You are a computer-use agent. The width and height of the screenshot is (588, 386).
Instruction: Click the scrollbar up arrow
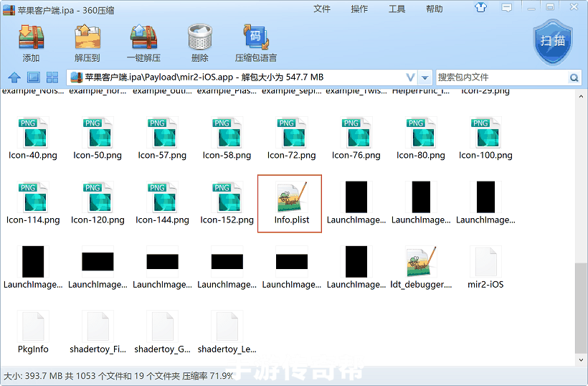tap(581, 96)
